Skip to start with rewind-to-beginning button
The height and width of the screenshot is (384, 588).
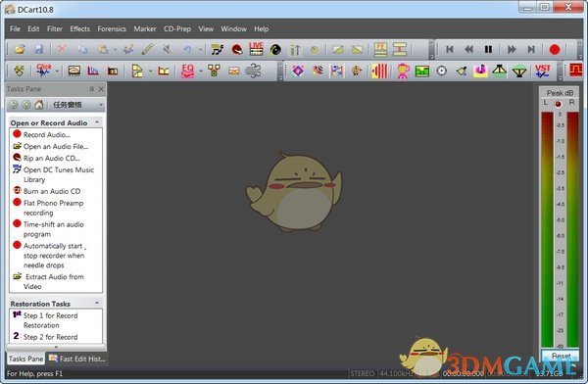point(450,50)
